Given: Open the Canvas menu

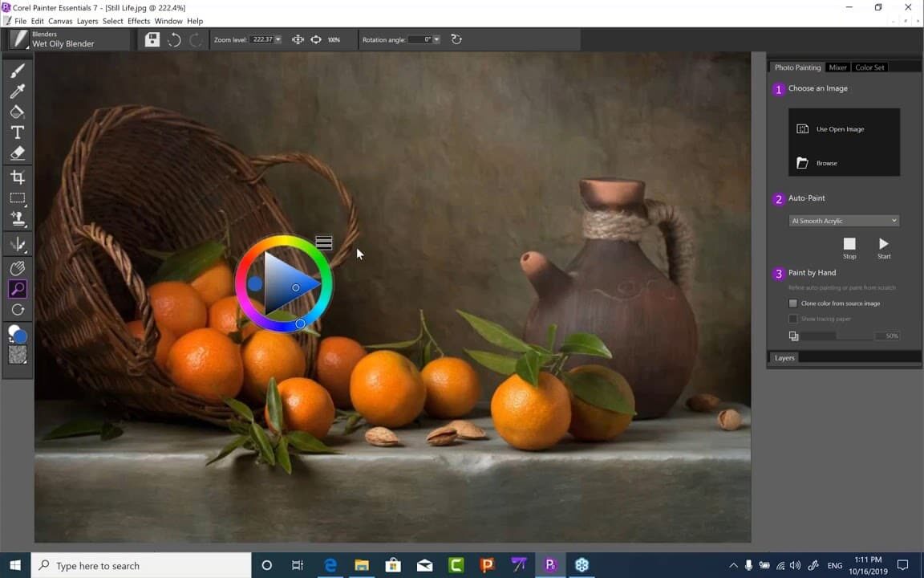Looking at the screenshot, I should pos(60,21).
